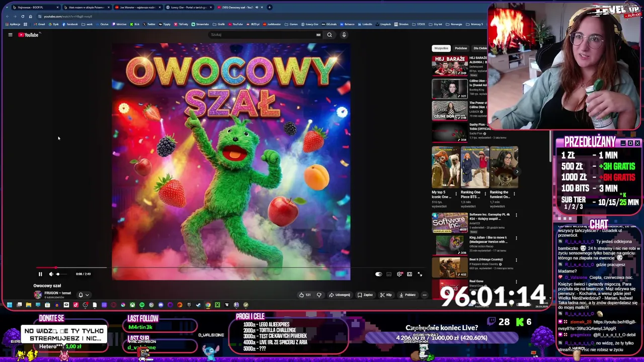Open the on-screen keyboard in search box
Image resolution: width=644 pixels, height=362 pixels.
click(x=318, y=35)
